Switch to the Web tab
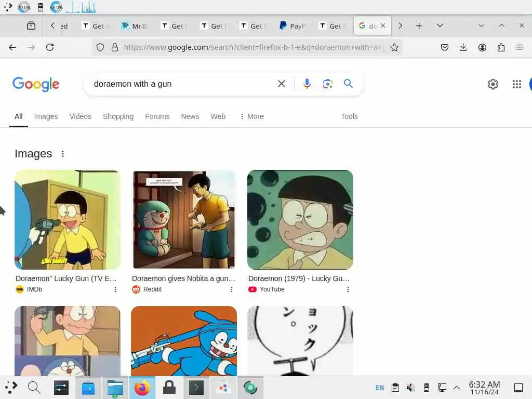532x399 pixels. (218, 116)
